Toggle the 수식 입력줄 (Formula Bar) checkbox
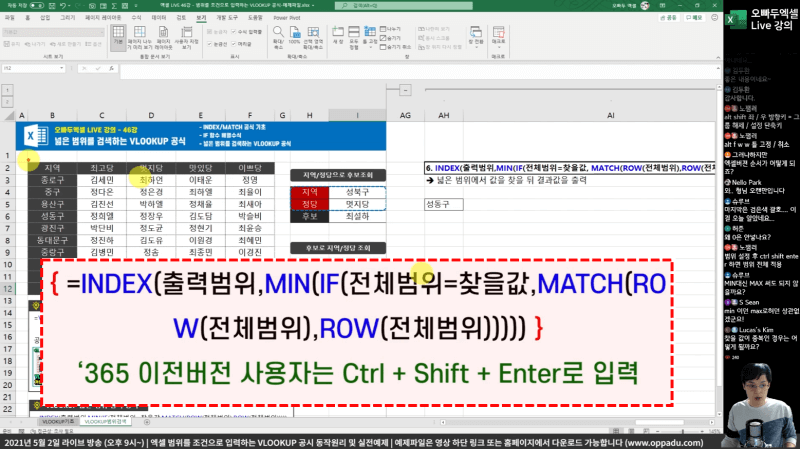The height and width of the screenshot is (449, 800). [234, 32]
